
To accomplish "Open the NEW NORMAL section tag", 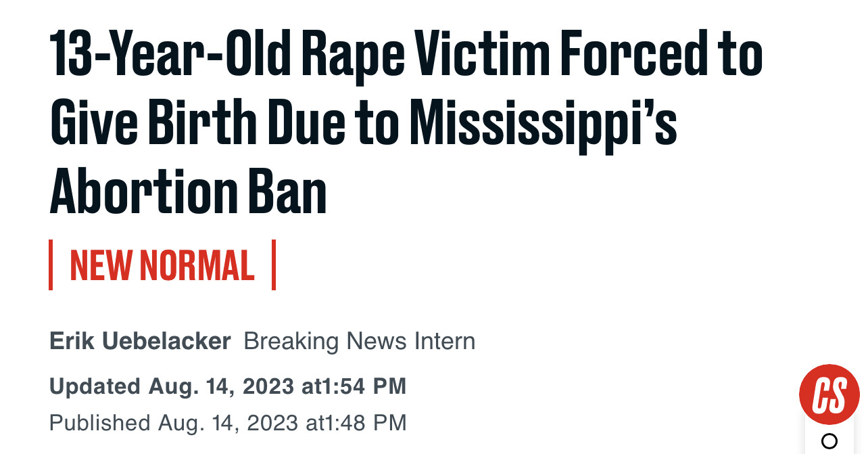I will [x=162, y=265].
